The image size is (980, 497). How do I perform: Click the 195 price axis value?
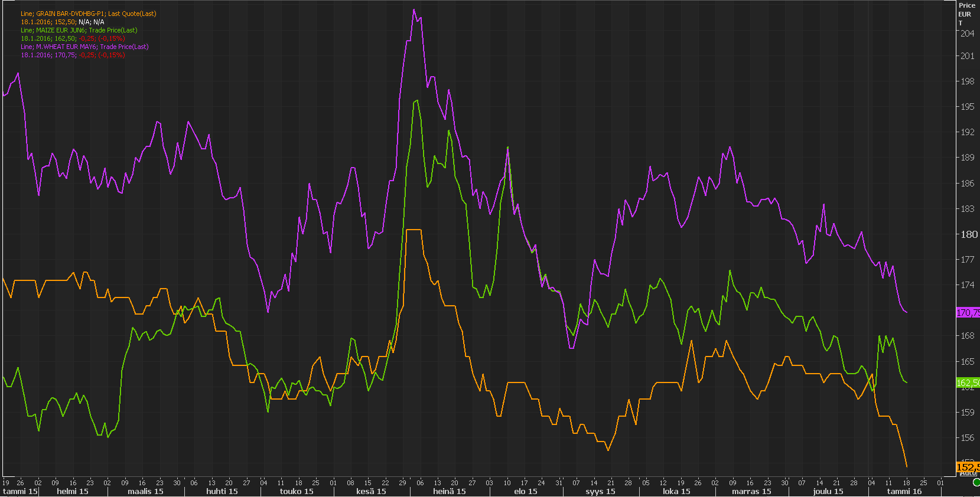click(968, 107)
